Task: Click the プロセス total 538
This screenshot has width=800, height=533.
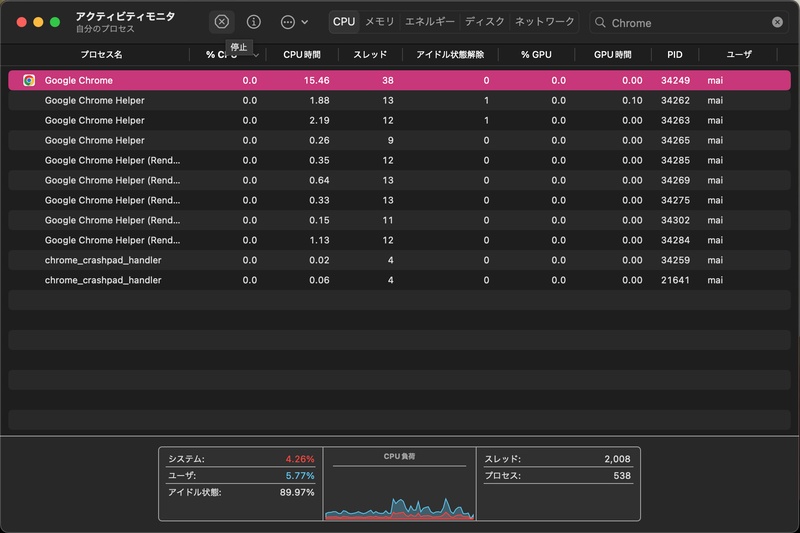Action: (622, 476)
